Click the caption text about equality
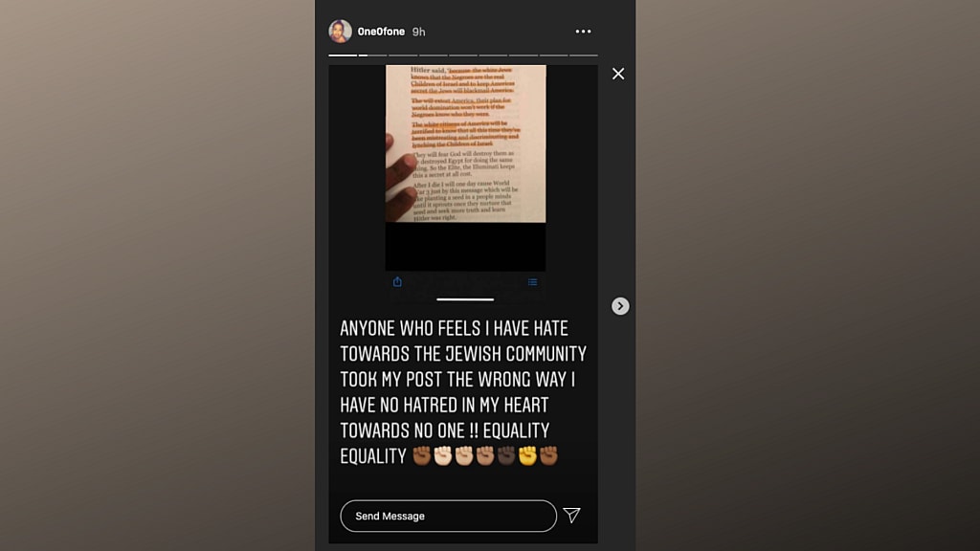Screen dimensions: 980x551 [x=463, y=392]
